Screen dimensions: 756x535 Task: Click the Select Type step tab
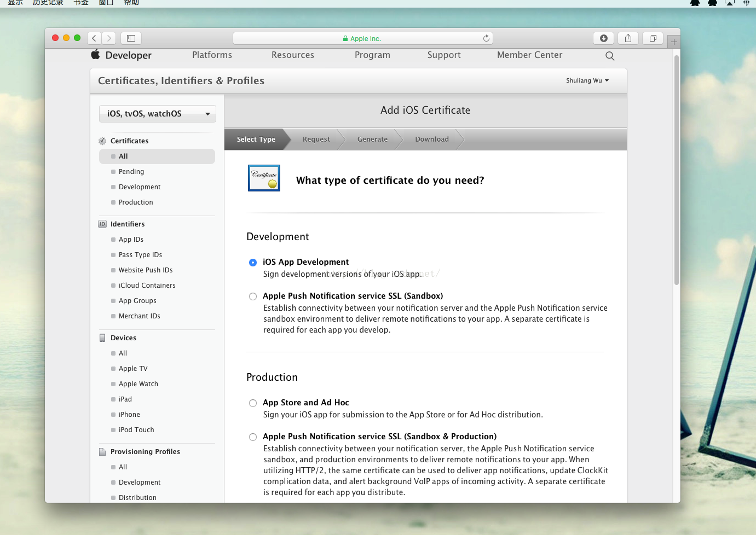tap(256, 139)
